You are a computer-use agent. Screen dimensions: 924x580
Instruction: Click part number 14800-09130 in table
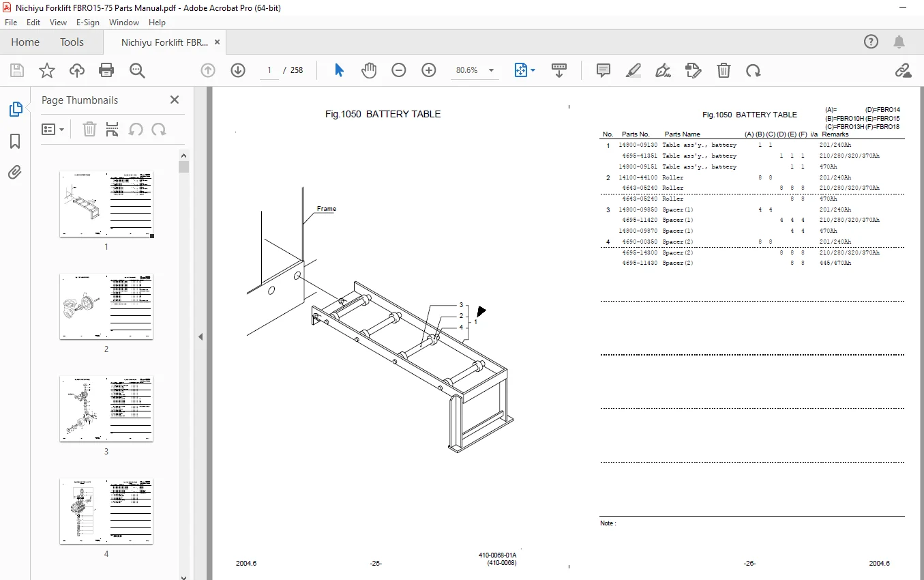click(x=638, y=145)
